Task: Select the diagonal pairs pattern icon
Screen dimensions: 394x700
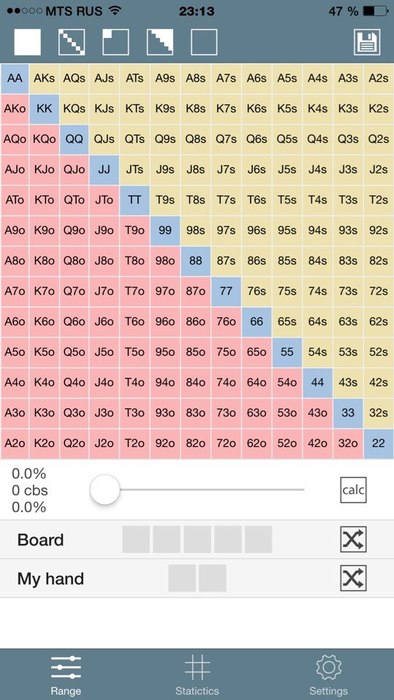Action: (71, 42)
